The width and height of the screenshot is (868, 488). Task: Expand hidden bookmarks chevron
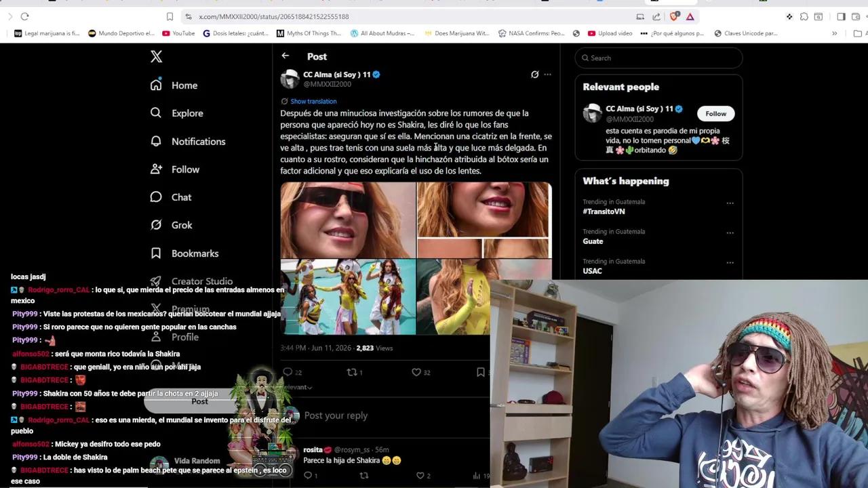coord(834,33)
